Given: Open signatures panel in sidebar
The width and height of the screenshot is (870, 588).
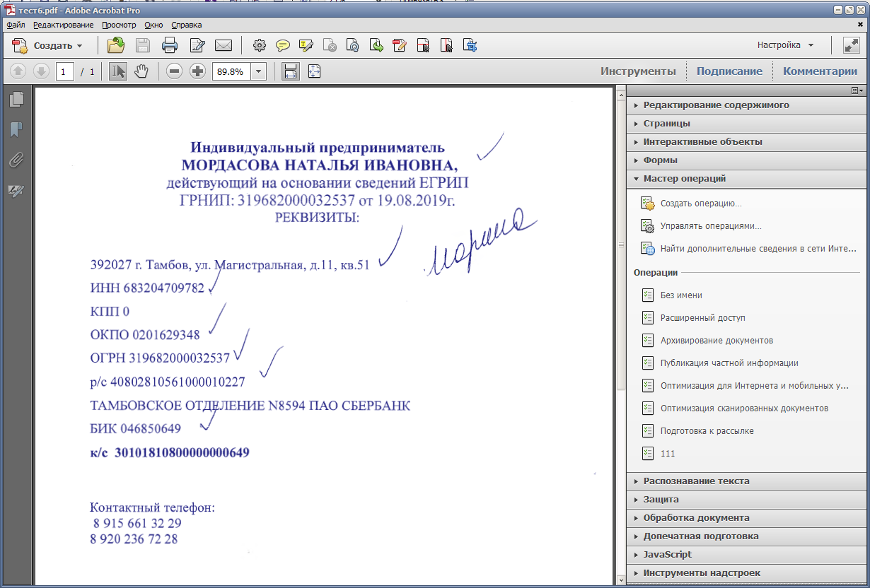Looking at the screenshot, I should (x=16, y=190).
